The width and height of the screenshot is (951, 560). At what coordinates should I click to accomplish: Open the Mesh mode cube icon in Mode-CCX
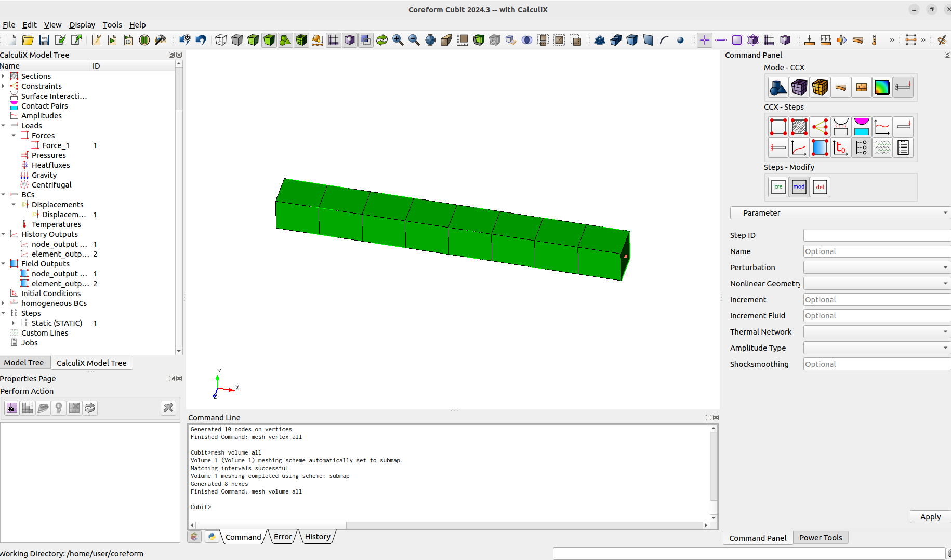[799, 87]
